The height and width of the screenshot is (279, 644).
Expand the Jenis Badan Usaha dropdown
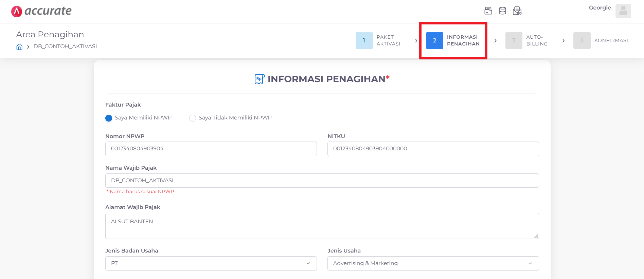pyautogui.click(x=211, y=263)
